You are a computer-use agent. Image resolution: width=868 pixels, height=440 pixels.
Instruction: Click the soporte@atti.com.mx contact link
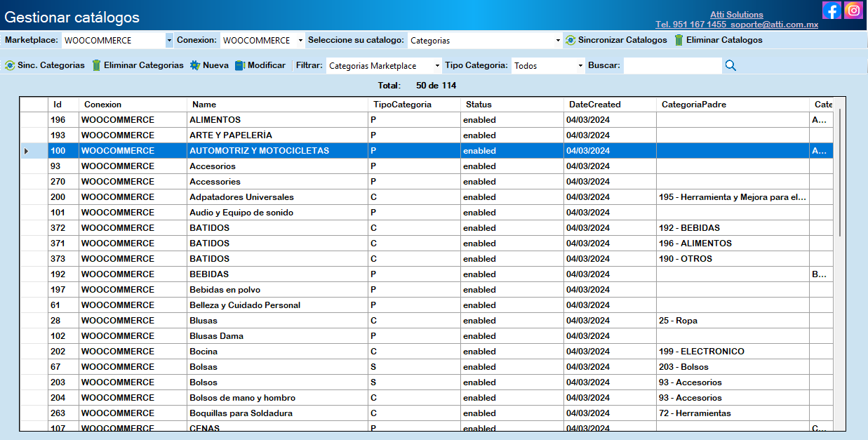pyautogui.click(x=774, y=24)
